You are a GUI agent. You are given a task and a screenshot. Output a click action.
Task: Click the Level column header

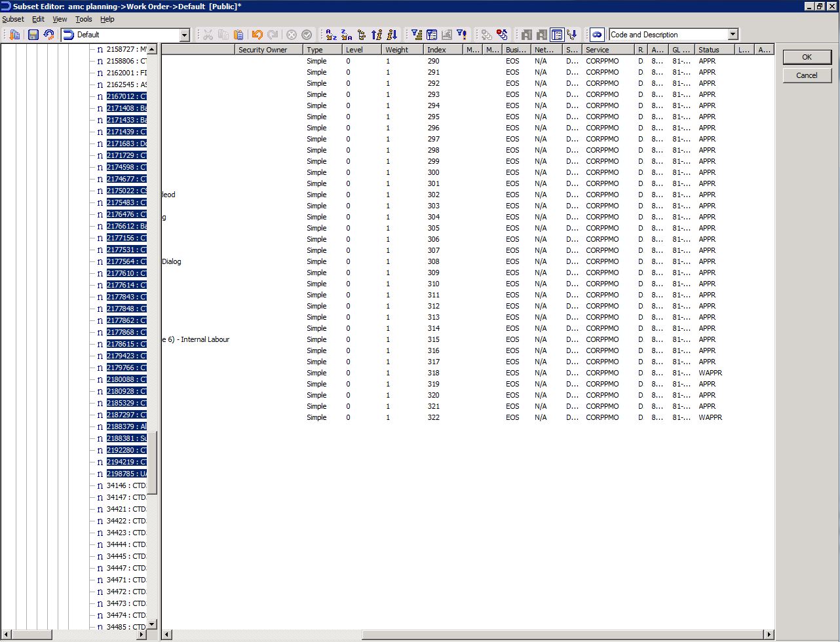pyautogui.click(x=362, y=50)
